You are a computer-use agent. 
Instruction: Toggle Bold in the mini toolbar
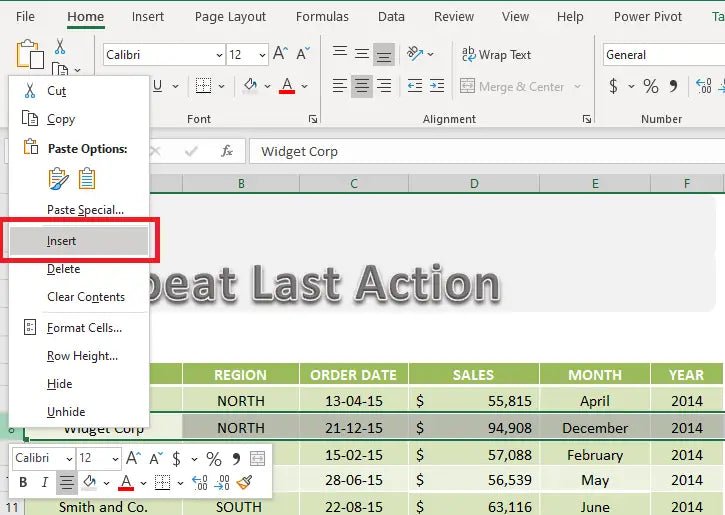click(x=24, y=483)
